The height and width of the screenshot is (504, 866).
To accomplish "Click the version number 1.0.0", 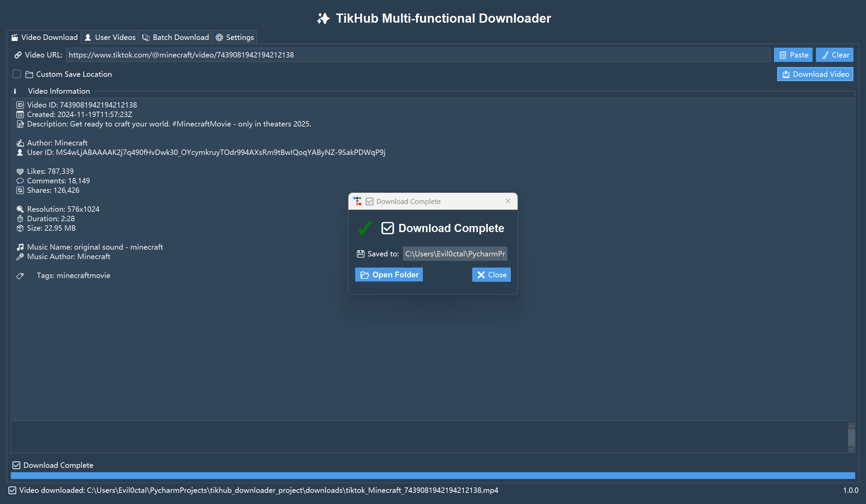I will [850, 490].
